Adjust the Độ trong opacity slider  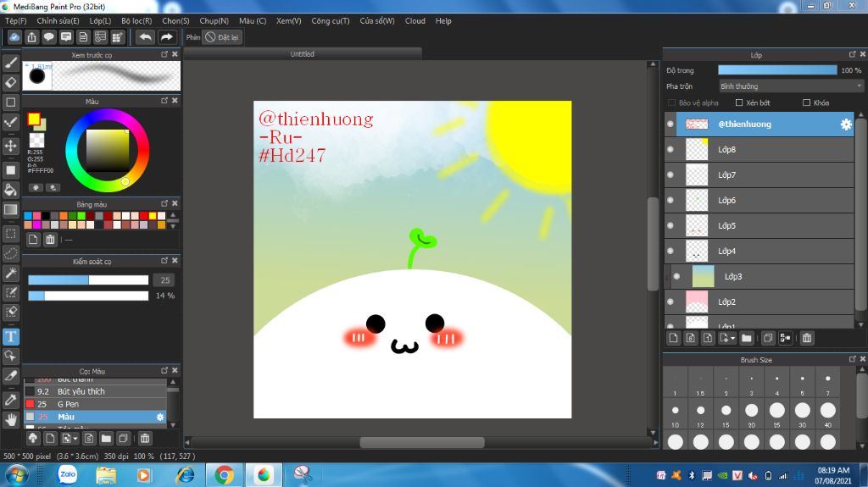click(x=777, y=70)
